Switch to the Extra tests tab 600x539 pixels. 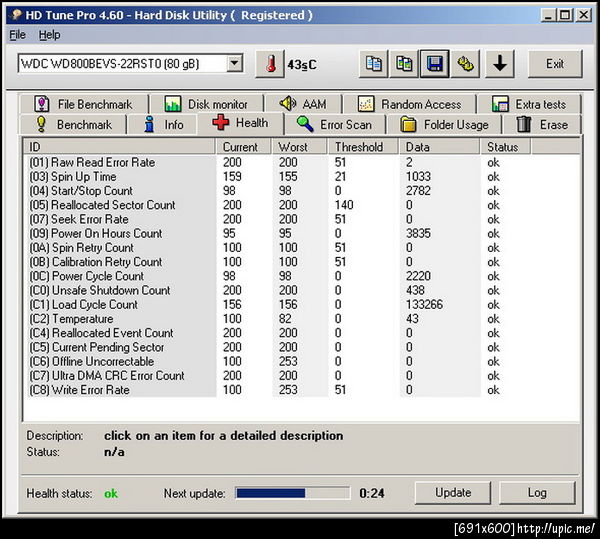click(529, 104)
